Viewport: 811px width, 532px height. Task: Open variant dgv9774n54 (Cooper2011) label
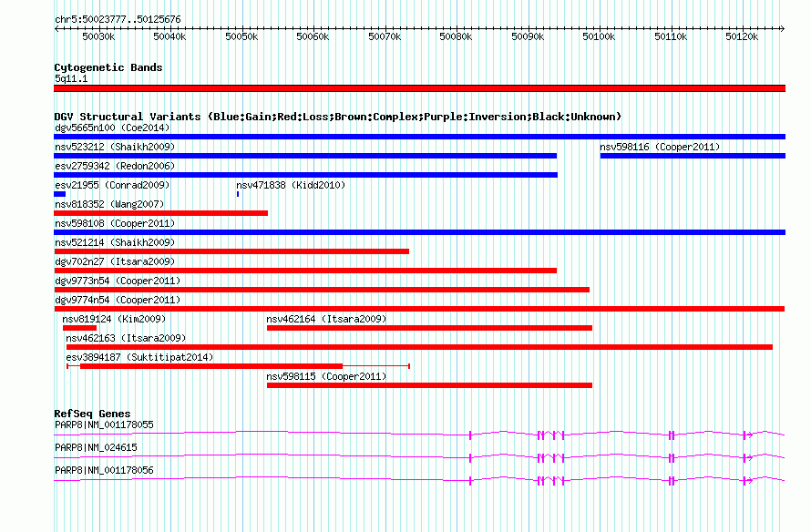coord(118,300)
